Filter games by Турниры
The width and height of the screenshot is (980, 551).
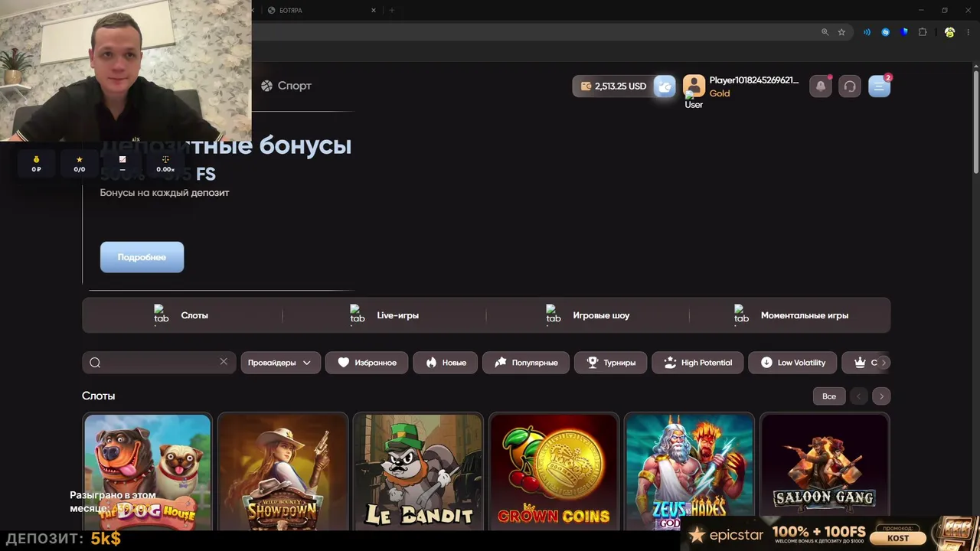(610, 363)
